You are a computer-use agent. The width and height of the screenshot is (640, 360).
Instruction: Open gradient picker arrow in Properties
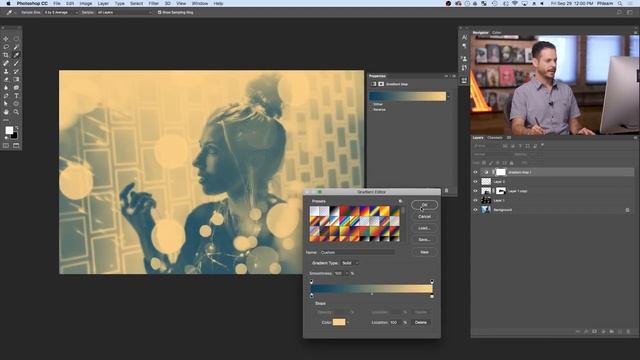448,97
